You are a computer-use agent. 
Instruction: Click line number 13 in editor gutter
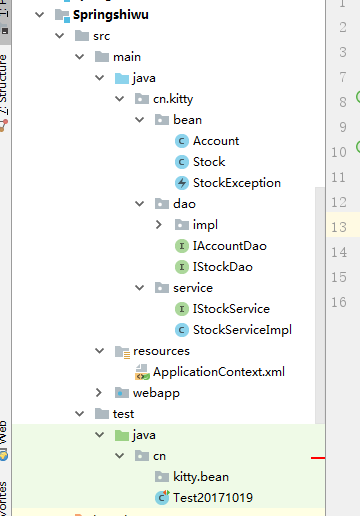[339, 227]
